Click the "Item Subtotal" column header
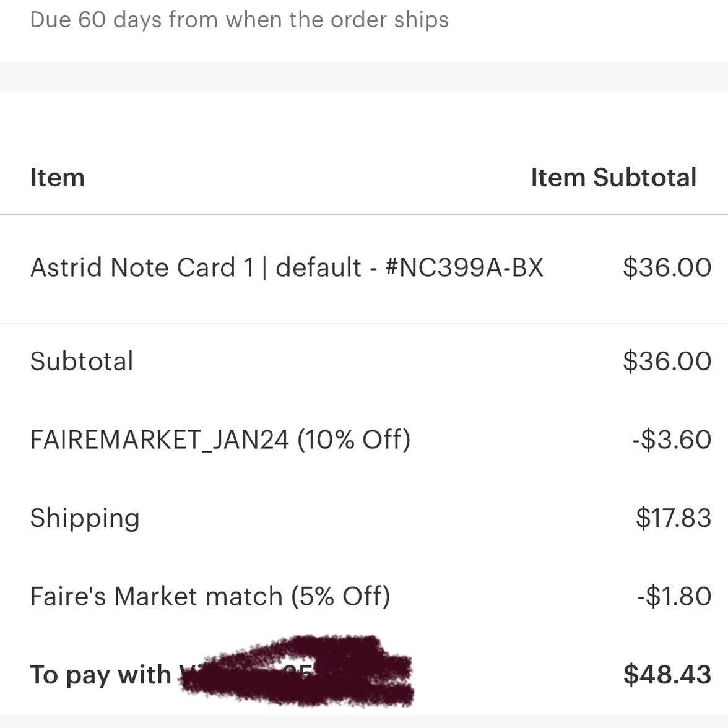 coord(613,178)
